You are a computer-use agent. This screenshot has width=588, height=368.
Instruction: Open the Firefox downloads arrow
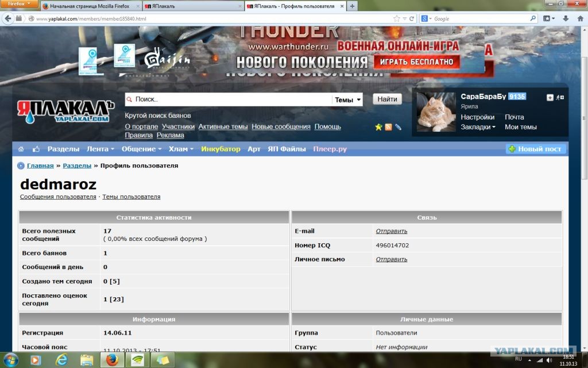pos(566,18)
